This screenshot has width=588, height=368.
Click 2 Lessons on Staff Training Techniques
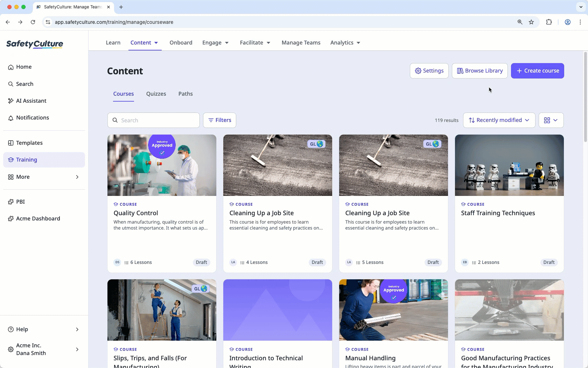click(486, 263)
